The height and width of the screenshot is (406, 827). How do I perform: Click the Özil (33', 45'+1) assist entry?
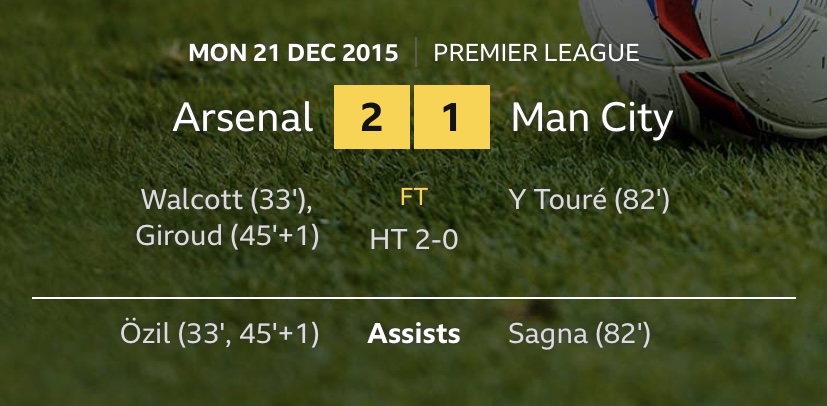(219, 335)
